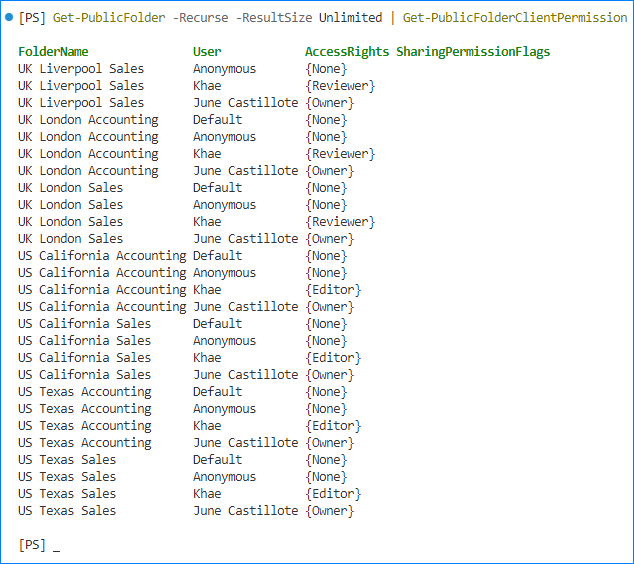The width and height of the screenshot is (634, 564).
Task: Click {Editor} in the US Texas Accounting row
Action: (333, 426)
